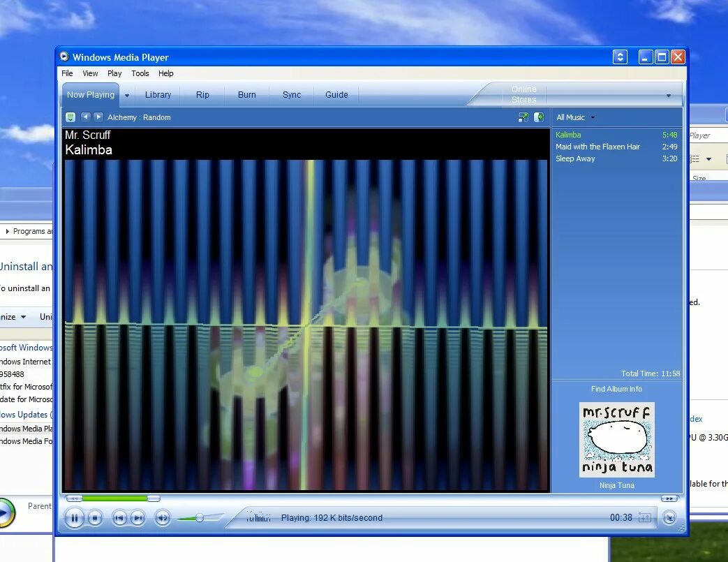Select the previous visualization
This screenshot has width=728, height=562.
point(85,117)
